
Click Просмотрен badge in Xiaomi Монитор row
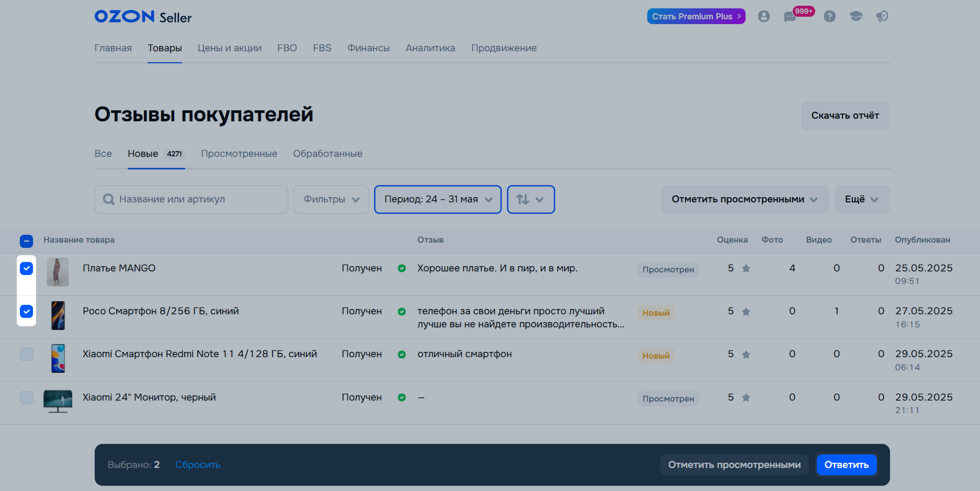point(668,399)
